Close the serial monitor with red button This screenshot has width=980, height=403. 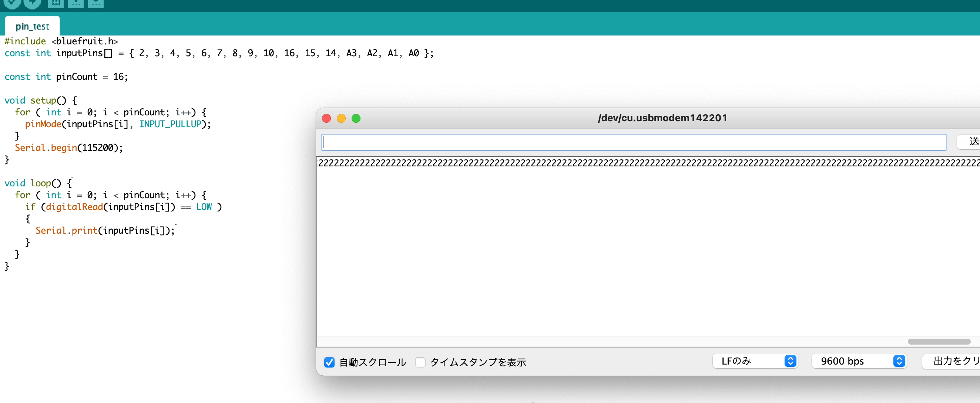[x=326, y=118]
